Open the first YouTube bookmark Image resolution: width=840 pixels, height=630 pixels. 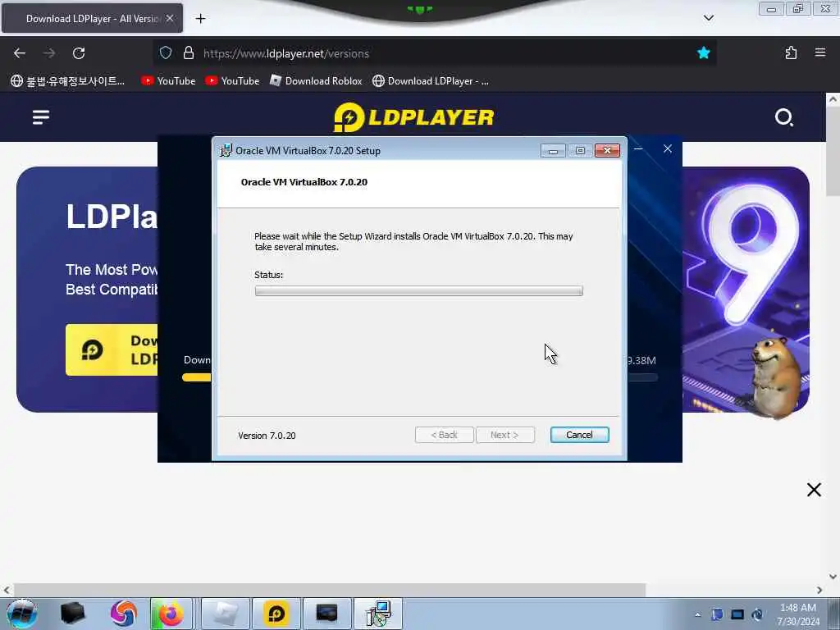pyautogui.click(x=168, y=81)
